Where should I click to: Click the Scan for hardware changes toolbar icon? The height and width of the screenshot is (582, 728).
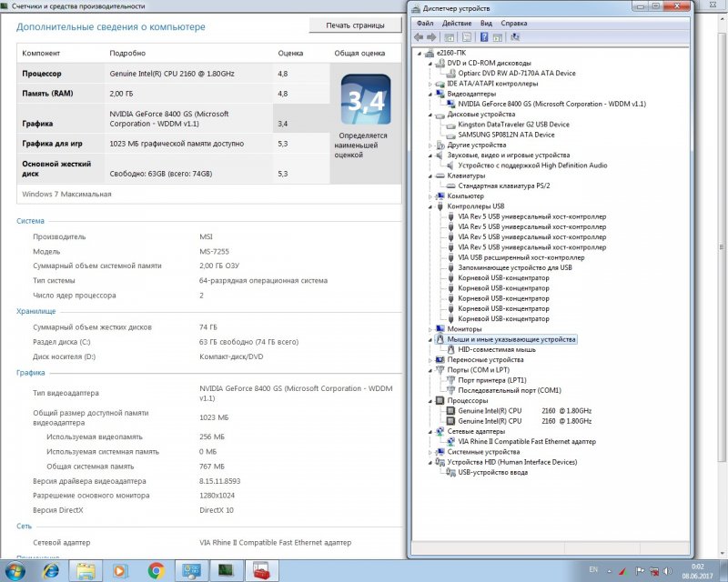(x=514, y=37)
